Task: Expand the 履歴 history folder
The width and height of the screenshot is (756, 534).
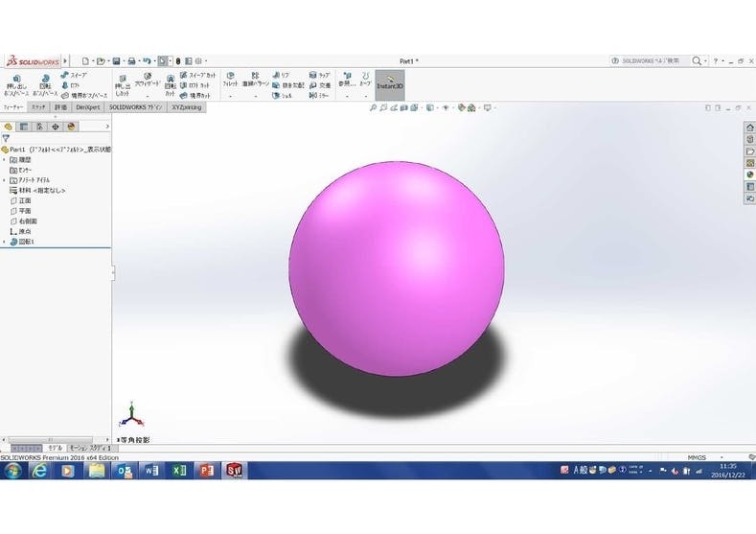Action: (4, 159)
